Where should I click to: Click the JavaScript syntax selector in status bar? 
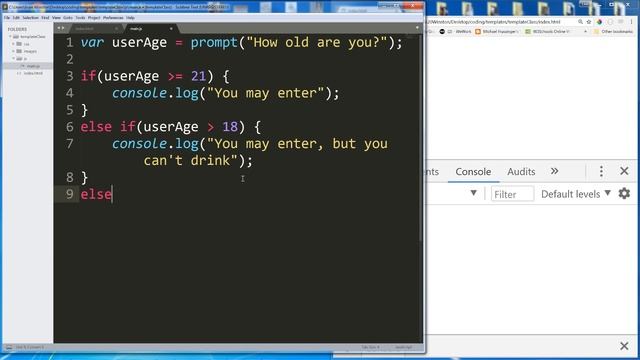click(x=403, y=347)
